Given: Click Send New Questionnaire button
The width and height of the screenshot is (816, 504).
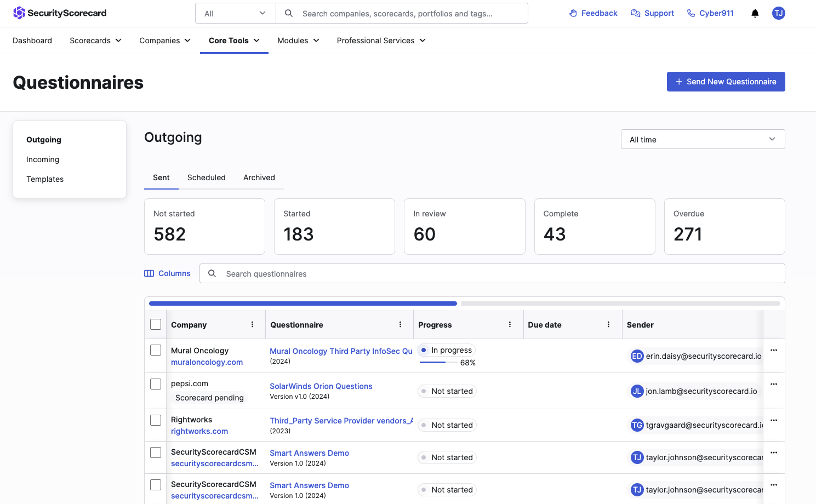Looking at the screenshot, I should 726,82.
